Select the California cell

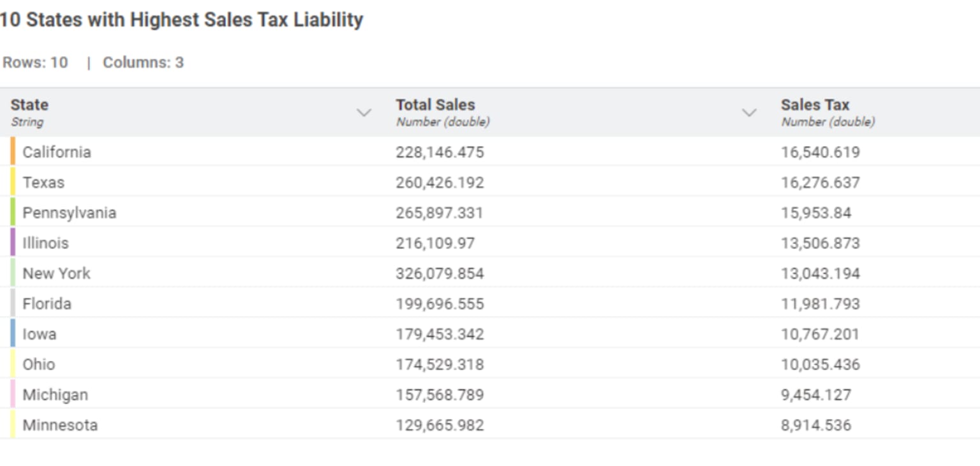[x=57, y=152]
